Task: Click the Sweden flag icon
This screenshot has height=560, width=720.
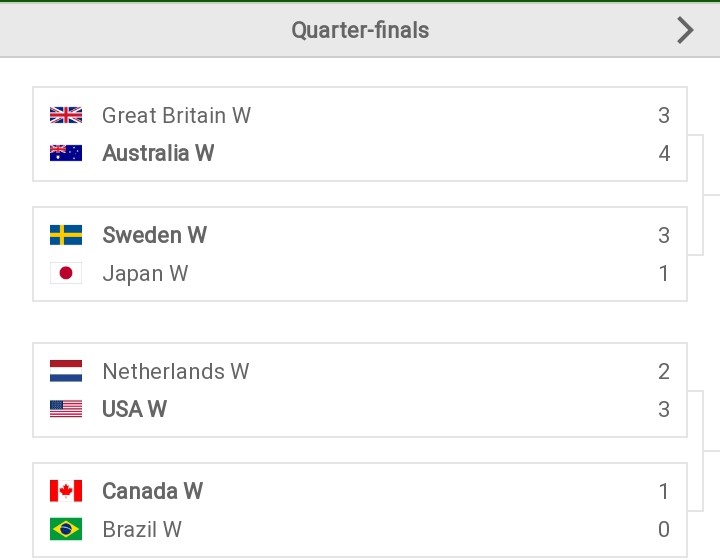Action: click(66, 235)
